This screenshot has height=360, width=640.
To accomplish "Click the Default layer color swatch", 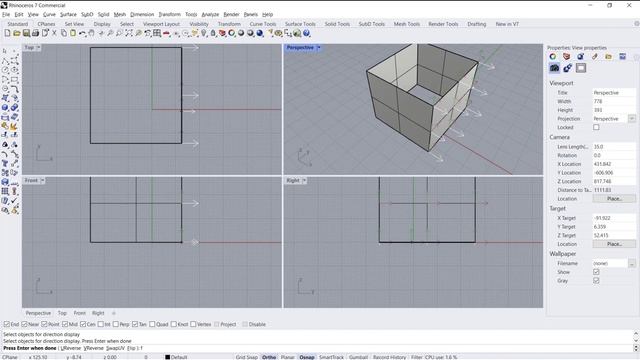I will [x=167, y=357].
